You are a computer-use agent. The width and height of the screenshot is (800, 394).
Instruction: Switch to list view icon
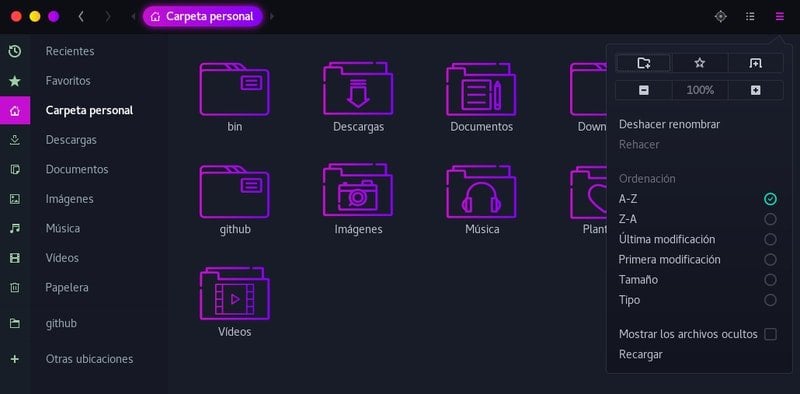[x=750, y=16]
